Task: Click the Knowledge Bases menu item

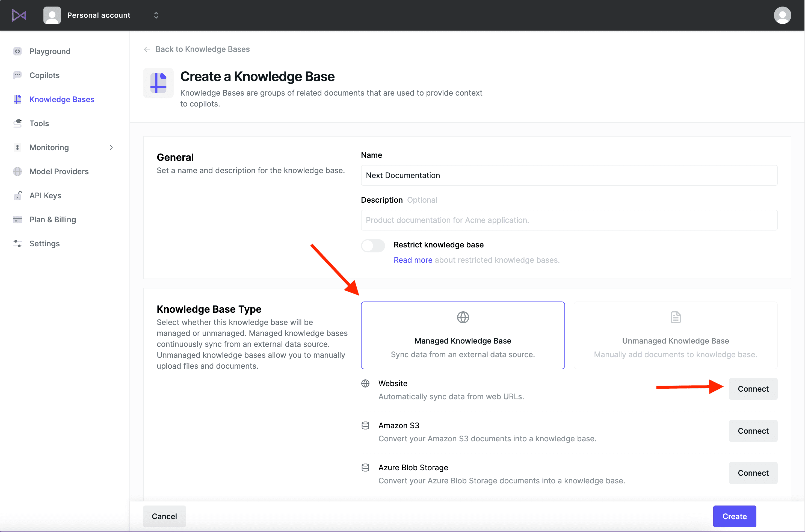Action: [x=62, y=99]
